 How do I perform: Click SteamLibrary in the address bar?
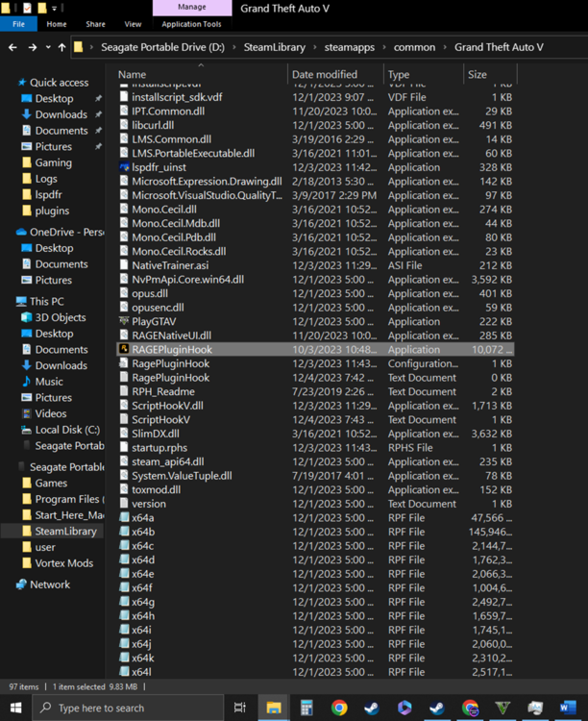click(x=275, y=47)
